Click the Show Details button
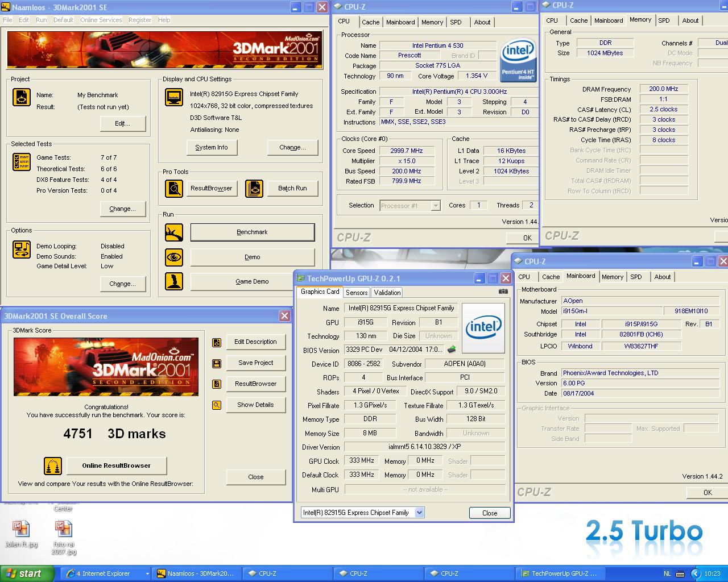 click(256, 405)
